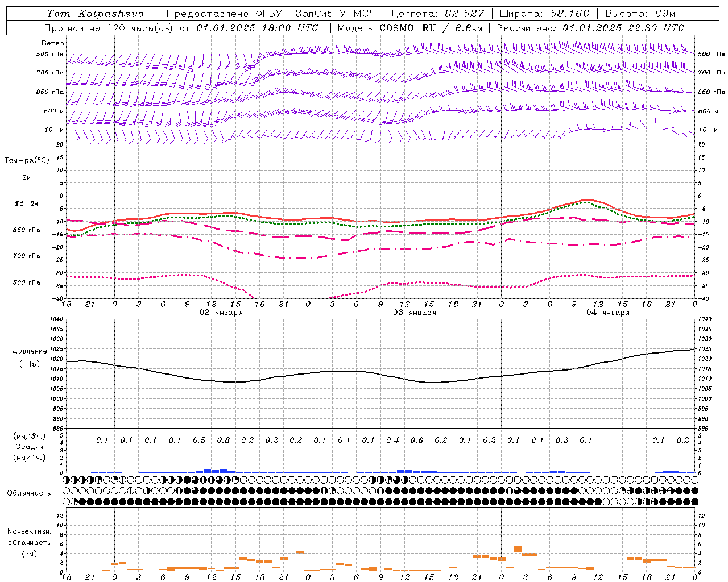Click the Давление pressure panel label
728x582 pixels.
pyautogui.click(x=30, y=351)
